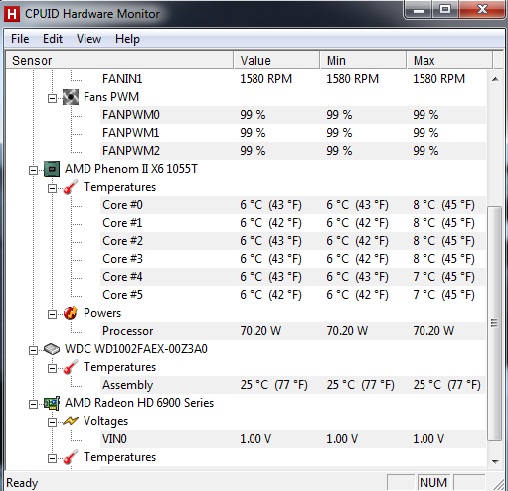Click the red H application icon in title bar
The height and width of the screenshot is (491, 508).
tap(12, 14)
